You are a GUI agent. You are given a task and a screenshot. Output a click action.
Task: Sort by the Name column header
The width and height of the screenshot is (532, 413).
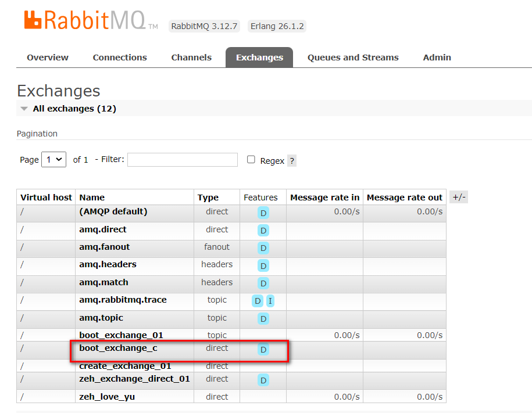click(92, 197)
